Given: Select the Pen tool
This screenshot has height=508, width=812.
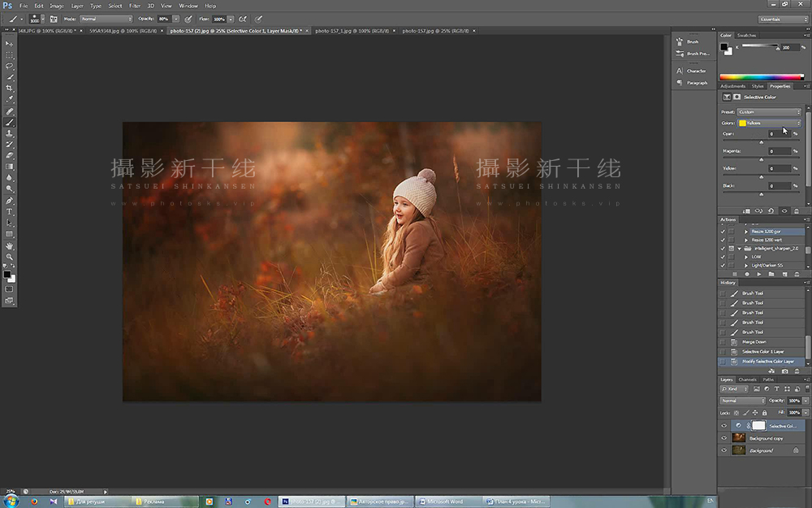Looking at the screenshot, I should (x=9, y=201).
